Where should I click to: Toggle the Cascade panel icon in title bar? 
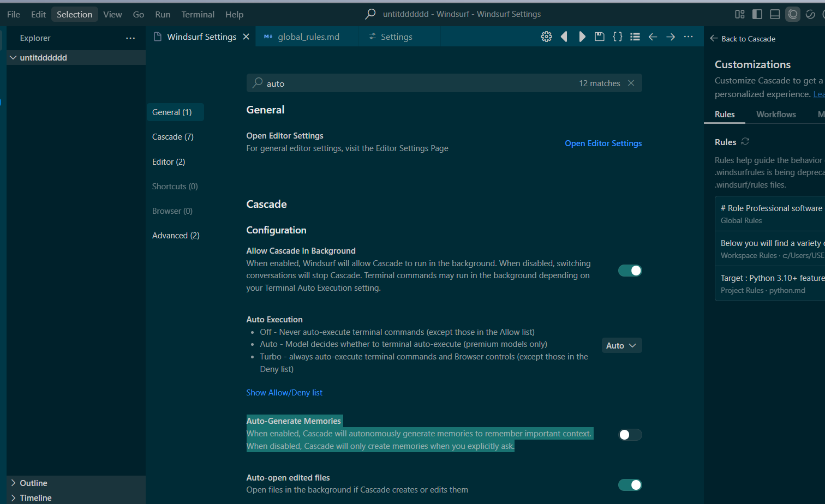[793, 14]
